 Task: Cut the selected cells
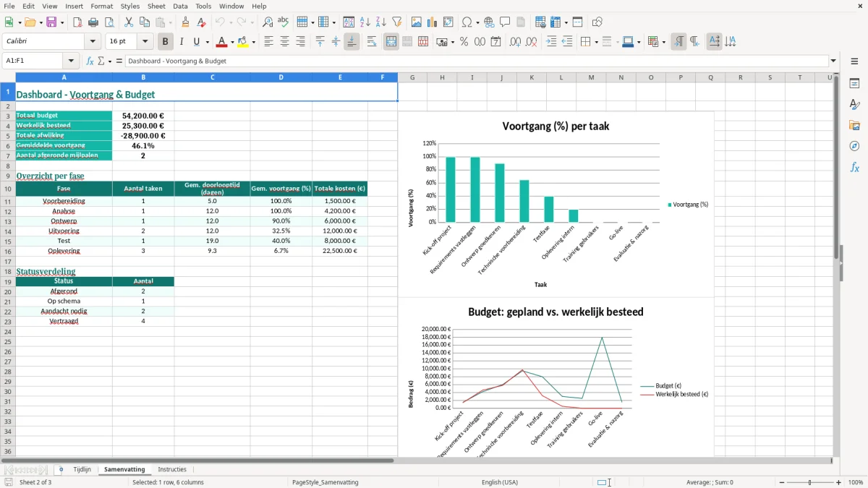tap(128, 22)
